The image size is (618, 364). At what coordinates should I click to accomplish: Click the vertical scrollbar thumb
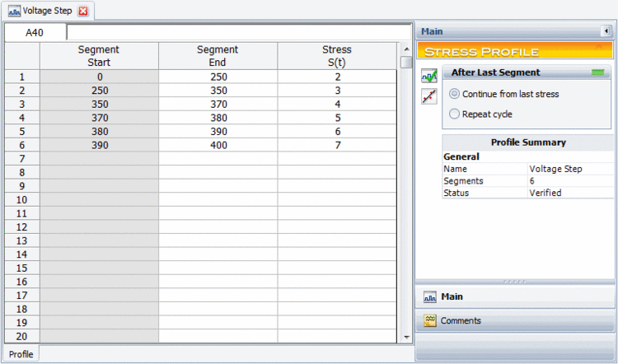pos(406,63)
